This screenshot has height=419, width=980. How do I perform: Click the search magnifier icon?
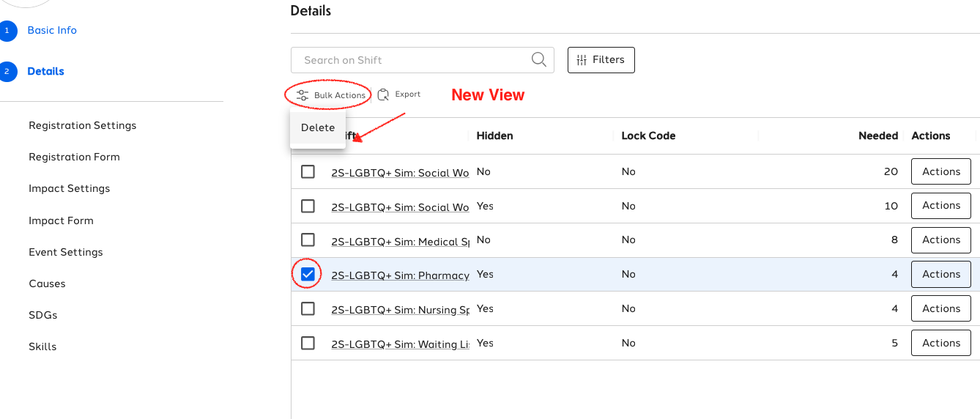pos(539,60)
